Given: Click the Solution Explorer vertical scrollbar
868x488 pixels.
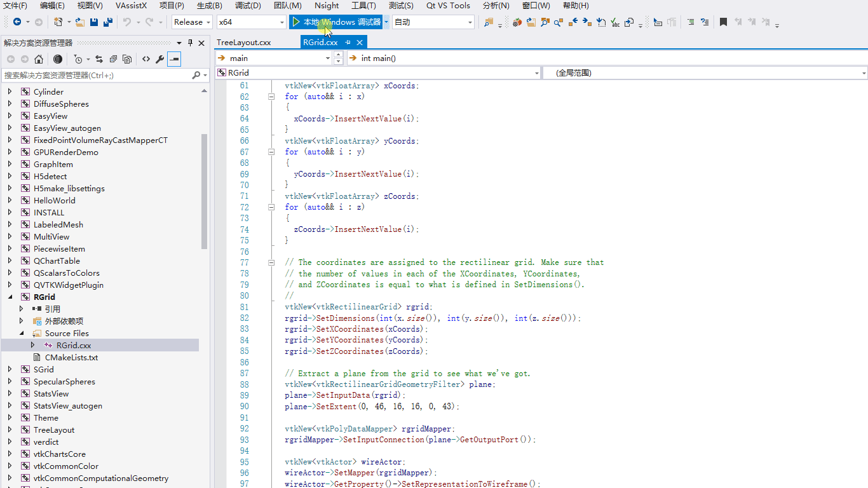Looking at the screenshot, I should [204, 191].
